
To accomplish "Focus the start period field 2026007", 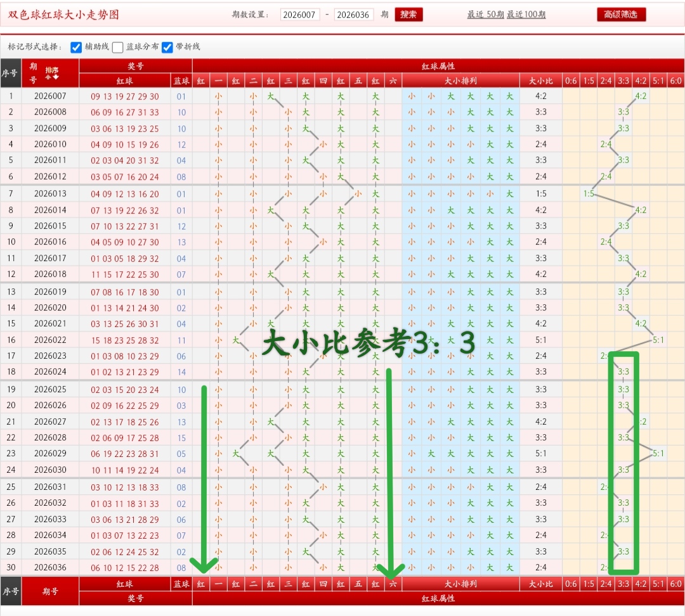I will 300,15.
